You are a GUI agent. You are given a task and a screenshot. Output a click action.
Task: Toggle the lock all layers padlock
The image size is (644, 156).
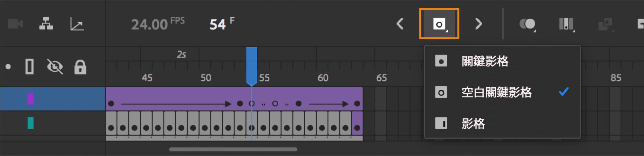click(80, 67)
